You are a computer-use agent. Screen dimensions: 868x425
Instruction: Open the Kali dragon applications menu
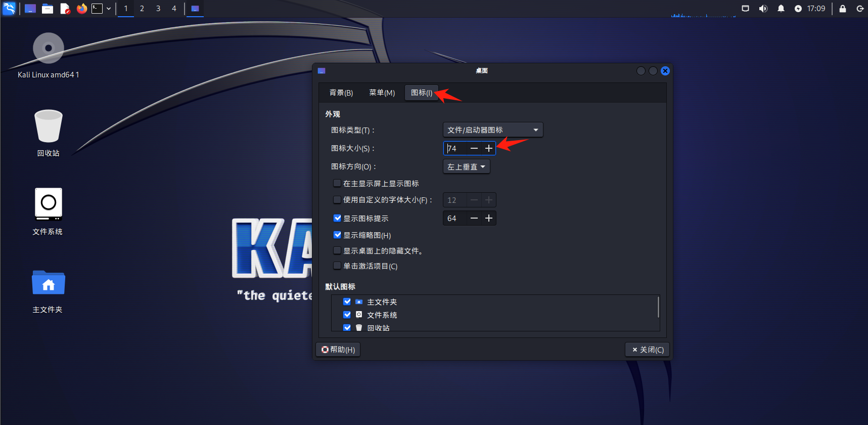click(9, 8)
